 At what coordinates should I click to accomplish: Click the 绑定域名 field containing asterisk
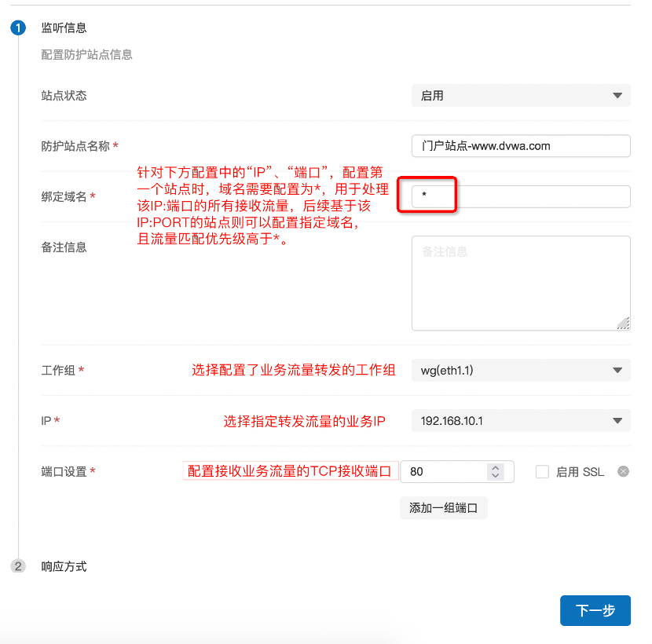click(x=521, y=196)
